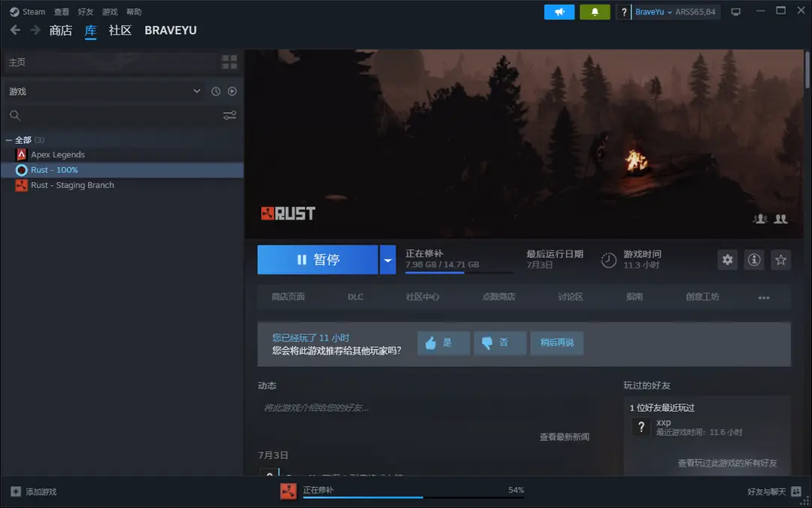Open the three-dots more links menu

coord(764,297)
